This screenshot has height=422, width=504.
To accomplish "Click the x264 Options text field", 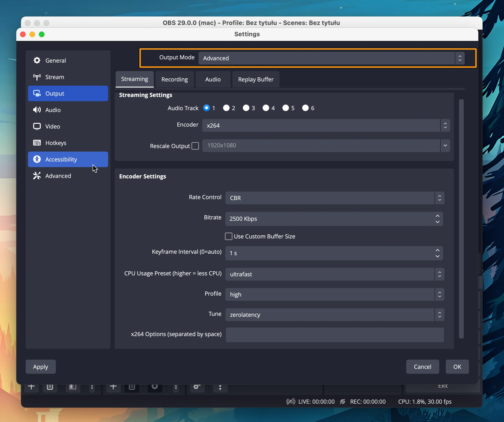I will (x=335, y=335).
